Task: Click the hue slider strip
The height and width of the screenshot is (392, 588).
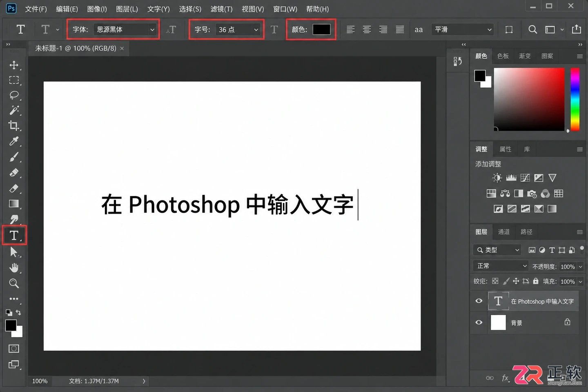Action: pos(575,99)
